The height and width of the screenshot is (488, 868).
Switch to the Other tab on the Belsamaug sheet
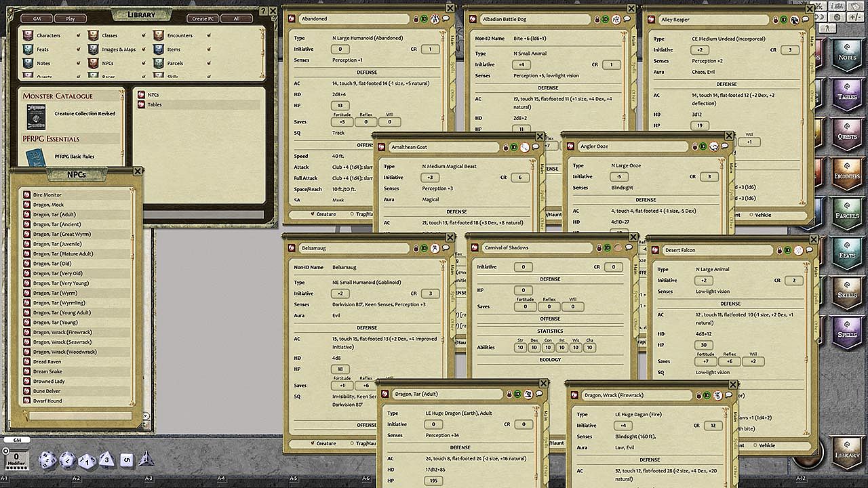click(x=452, y=324)
